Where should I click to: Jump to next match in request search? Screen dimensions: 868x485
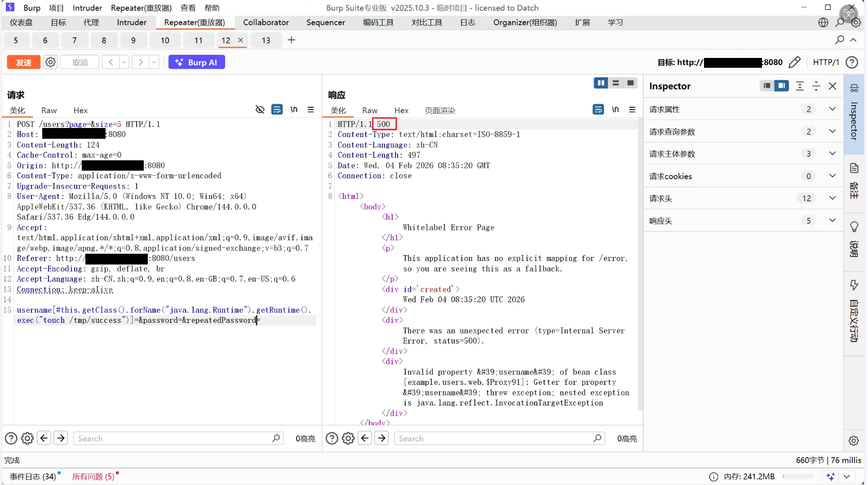pos(61,438)
